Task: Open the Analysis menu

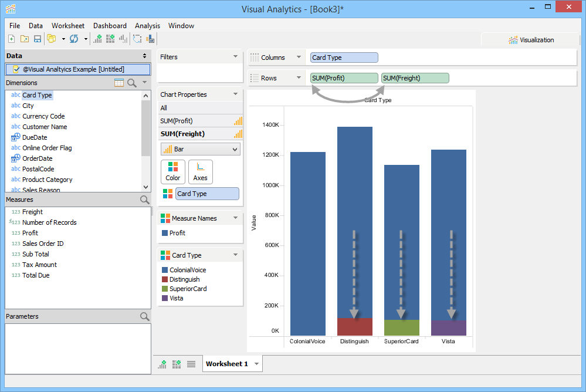Action: pyautogui.click(x=148, y=26)
